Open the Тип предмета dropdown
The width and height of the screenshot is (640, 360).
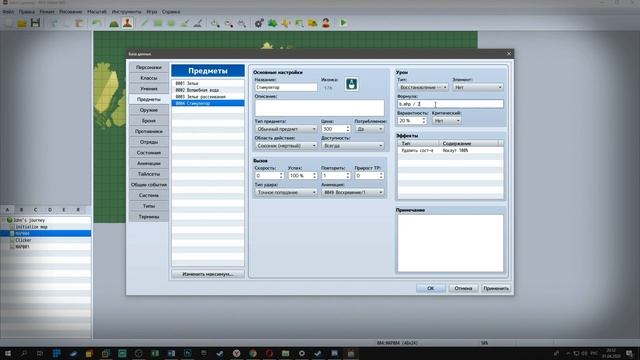click(x=286, y=129)
